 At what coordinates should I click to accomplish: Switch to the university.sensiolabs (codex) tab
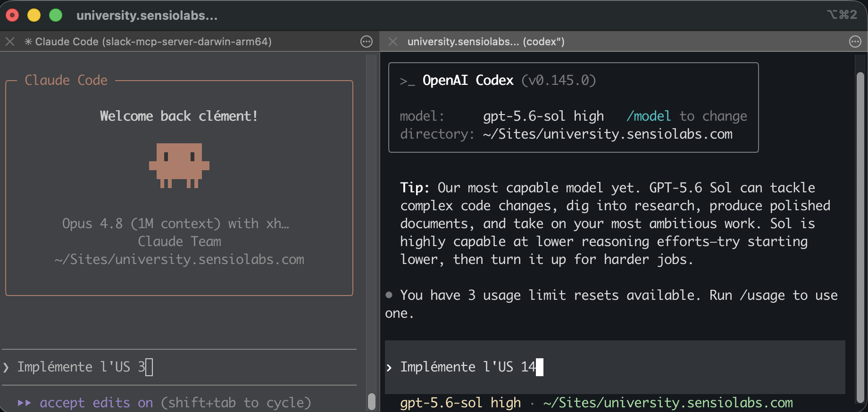486,41
